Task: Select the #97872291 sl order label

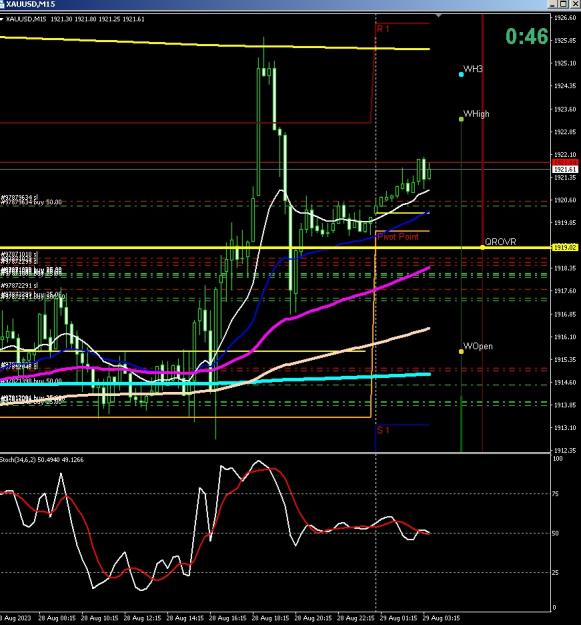Action: (x=19, y=285)
